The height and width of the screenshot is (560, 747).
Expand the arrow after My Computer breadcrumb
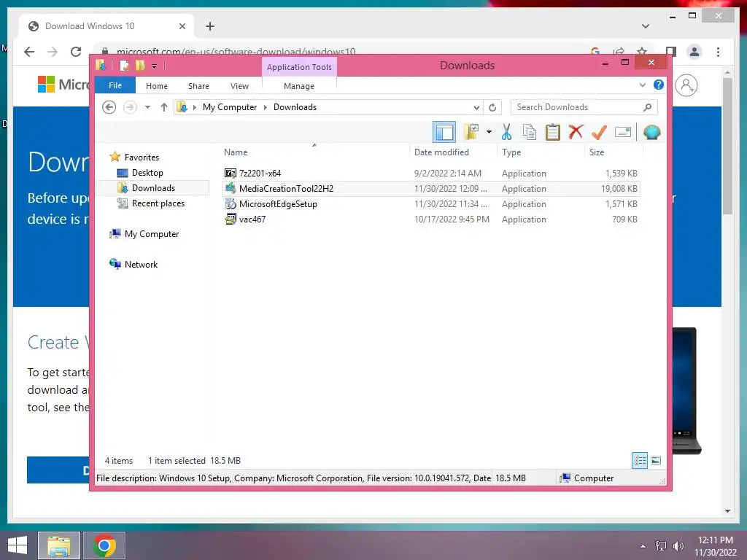pos(266,107)
